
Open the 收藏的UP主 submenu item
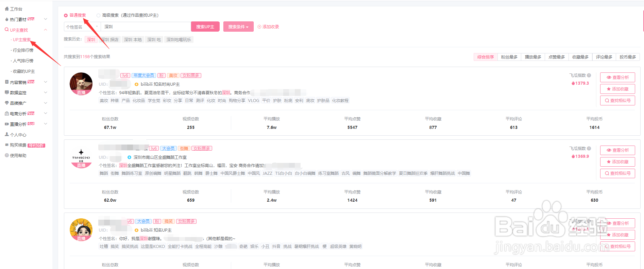[24, 71]
